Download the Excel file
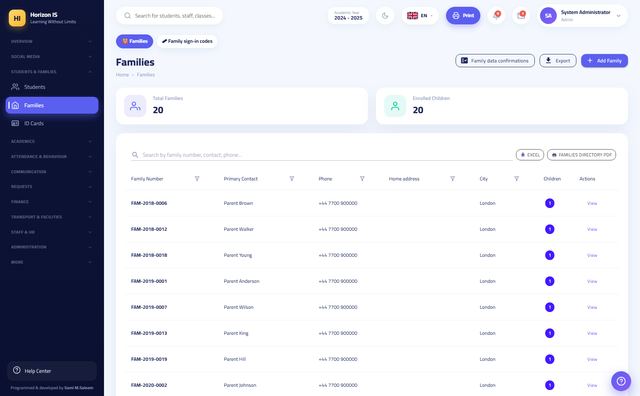Screen dimensions: 640x396 530,155
